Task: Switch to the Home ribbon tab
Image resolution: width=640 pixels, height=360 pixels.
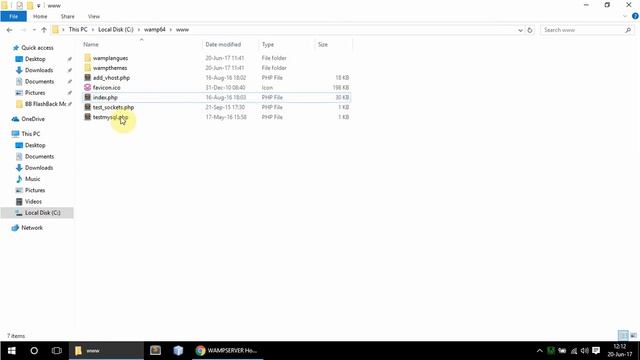Action: [x=40, y=16]
